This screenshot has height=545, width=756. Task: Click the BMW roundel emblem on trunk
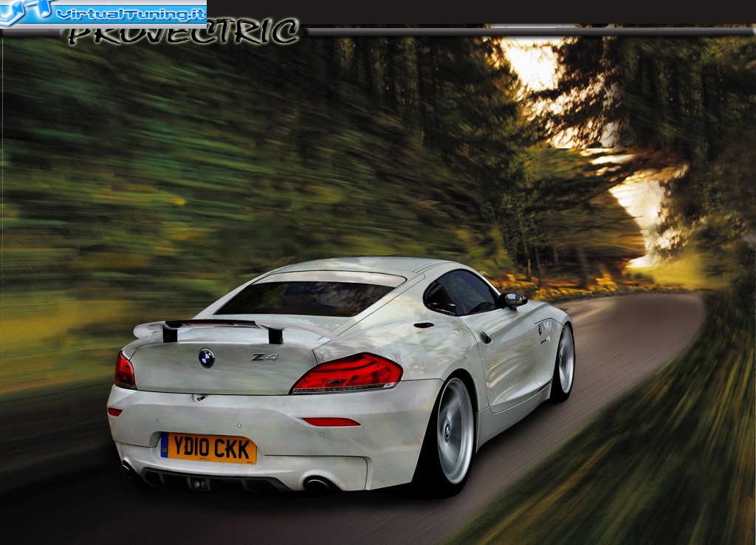coord(207,358)
